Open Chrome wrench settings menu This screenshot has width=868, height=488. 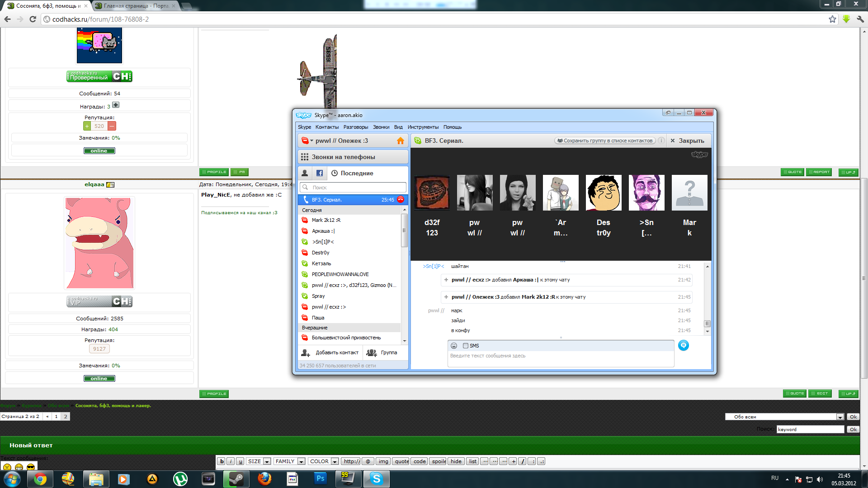point(860,19)
